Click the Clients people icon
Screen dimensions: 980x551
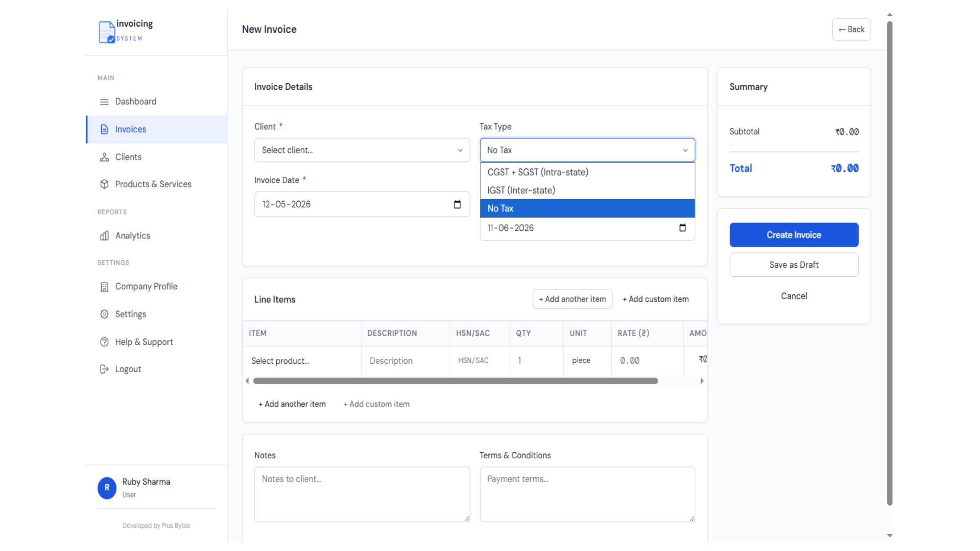pyautogui.click(x=105, y=157)
